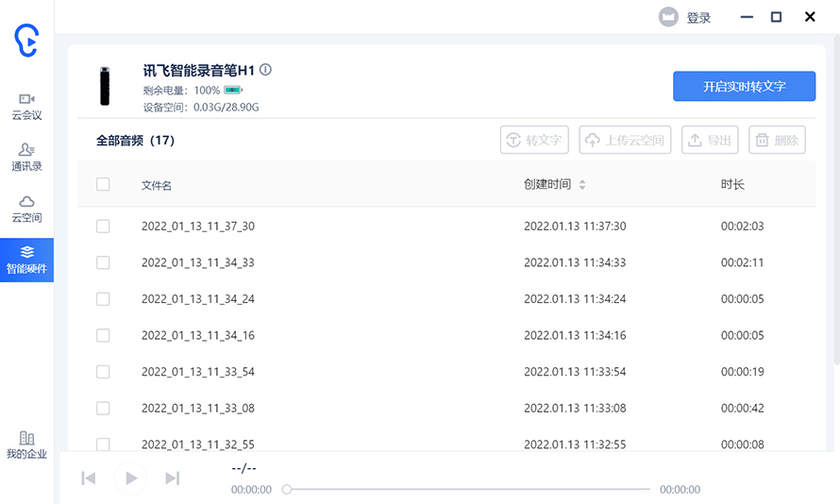Skip to the previous track in player

tap(89, 478)
